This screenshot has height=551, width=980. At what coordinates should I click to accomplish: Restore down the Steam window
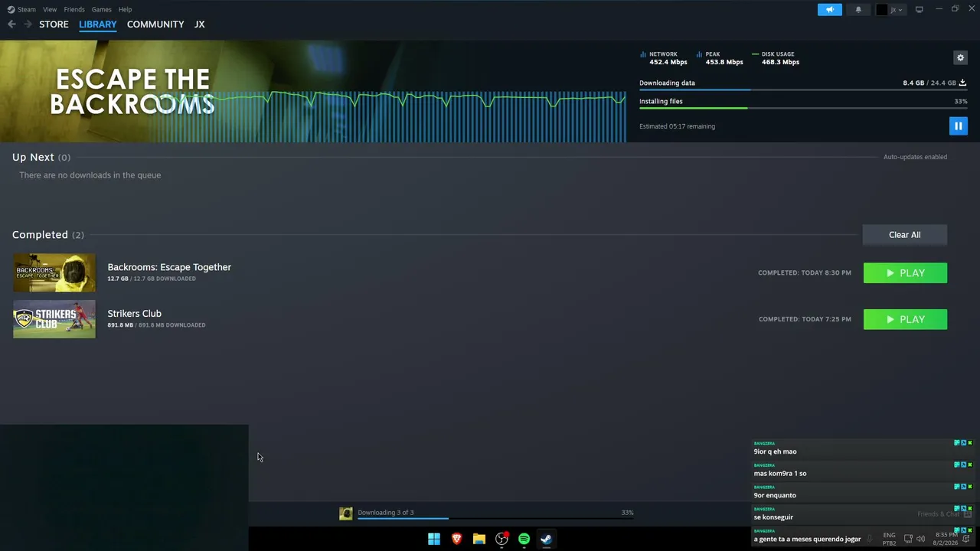[x=955, y=9]
